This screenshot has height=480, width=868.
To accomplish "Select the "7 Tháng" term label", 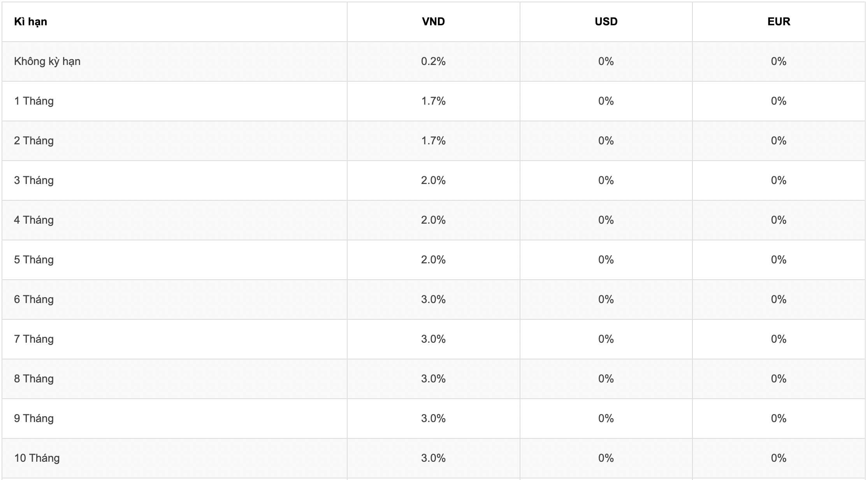I will (x=34, y=339).
